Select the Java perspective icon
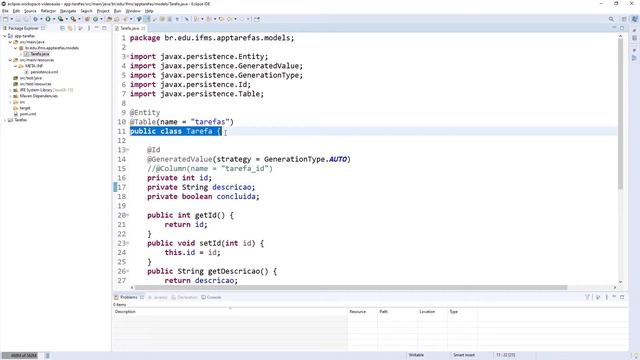This screenshot has height=360, width=640. point(634,19)
